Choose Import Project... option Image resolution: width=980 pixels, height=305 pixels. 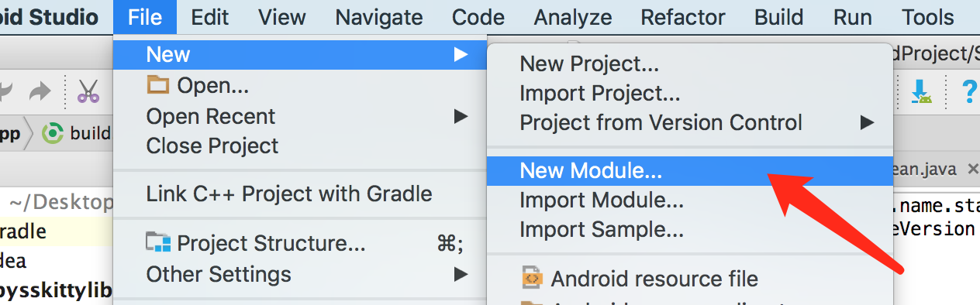click(x=600, y=94)
